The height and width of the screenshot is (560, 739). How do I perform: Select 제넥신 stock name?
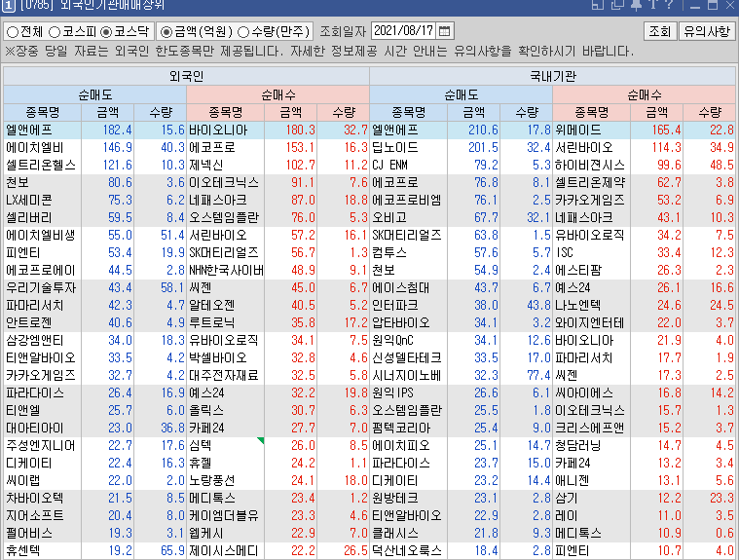coord(206,165)
